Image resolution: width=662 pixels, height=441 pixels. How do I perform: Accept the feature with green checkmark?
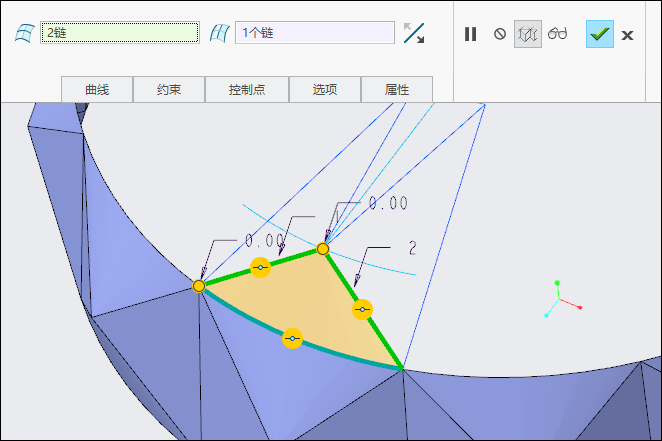[x=599, y=34]
